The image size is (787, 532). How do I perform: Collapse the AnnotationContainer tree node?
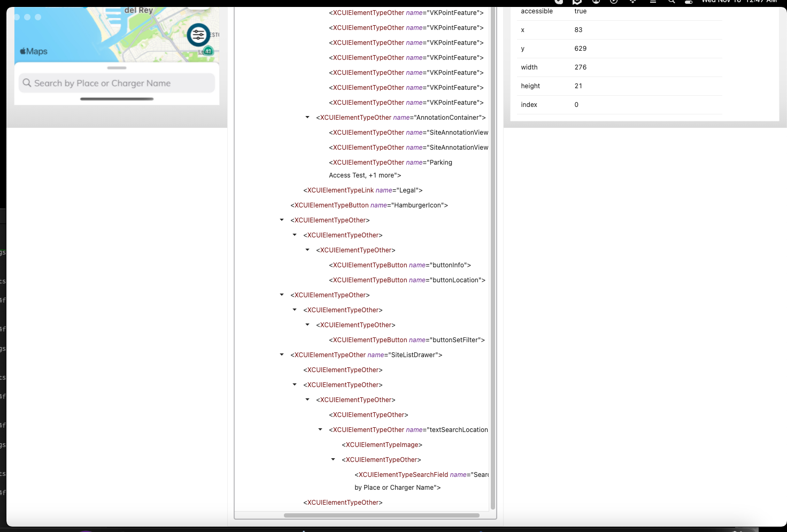click(x=307, y=117)
